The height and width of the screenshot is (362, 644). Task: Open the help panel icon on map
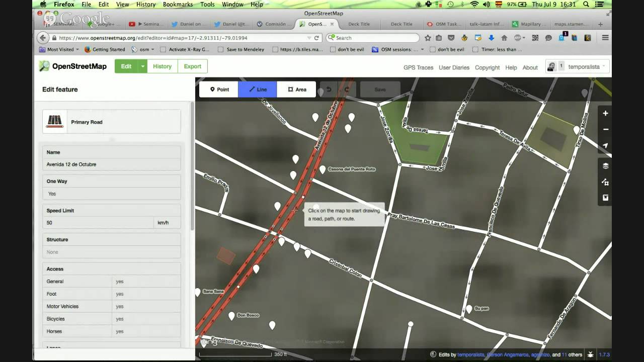click(605, 198)
